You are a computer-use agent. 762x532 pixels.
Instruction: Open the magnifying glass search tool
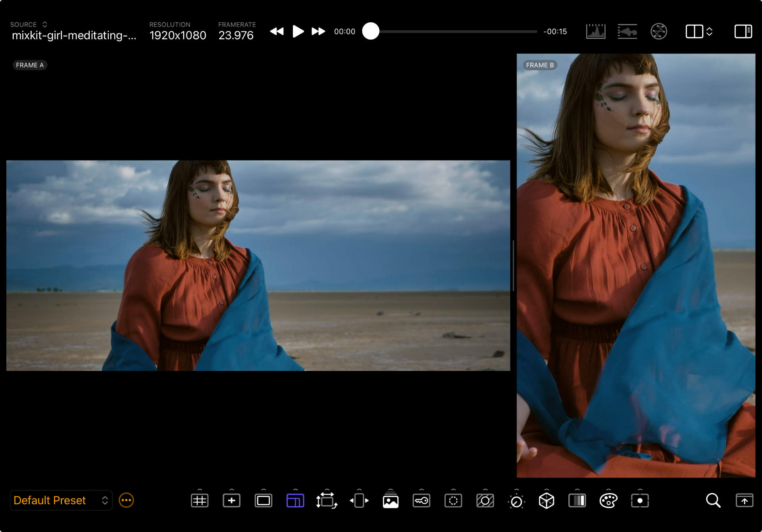(713, 501)
